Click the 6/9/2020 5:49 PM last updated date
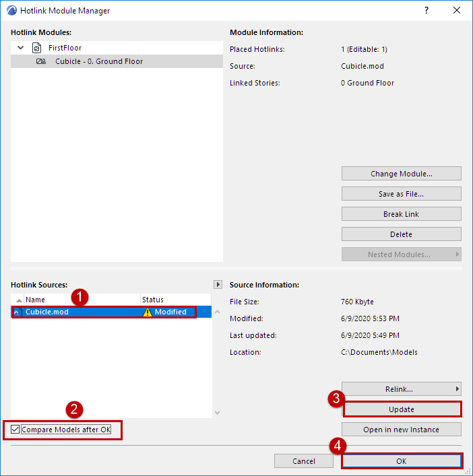Image resolution: width=473 pixels, height=476 pixels. click(370, 335)
